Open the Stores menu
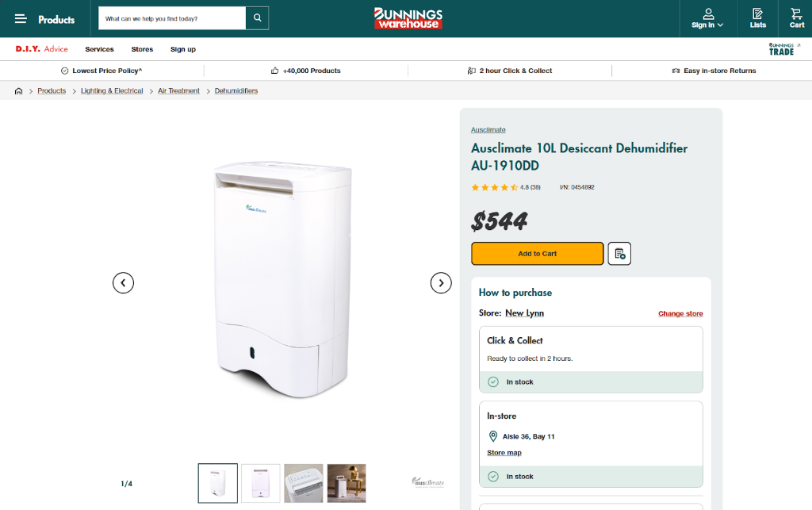This screenshot has width=812, height=510. (x=142, y=49)
